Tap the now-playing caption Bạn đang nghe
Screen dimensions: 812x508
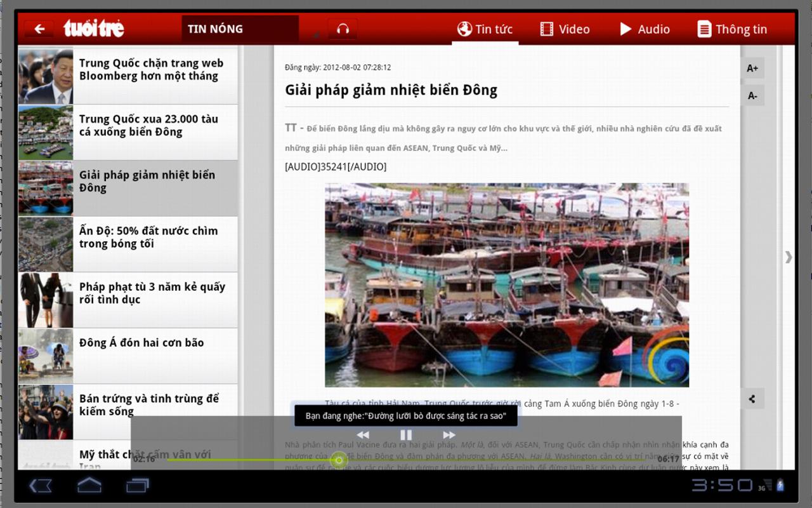click(406, 416)
